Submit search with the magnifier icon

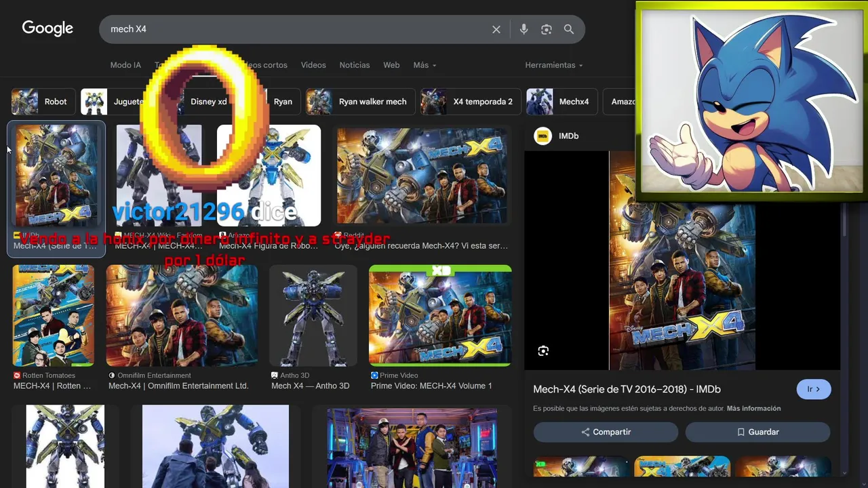569,29
